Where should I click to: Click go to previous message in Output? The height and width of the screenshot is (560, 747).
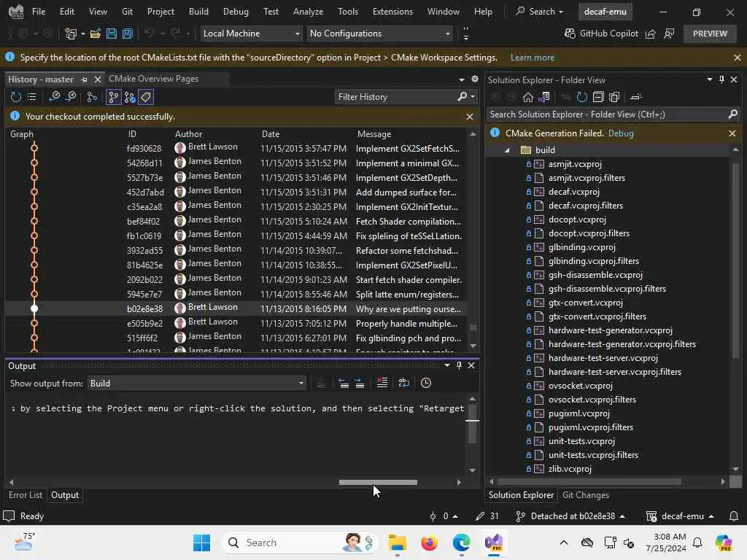(x=344, y=383)
